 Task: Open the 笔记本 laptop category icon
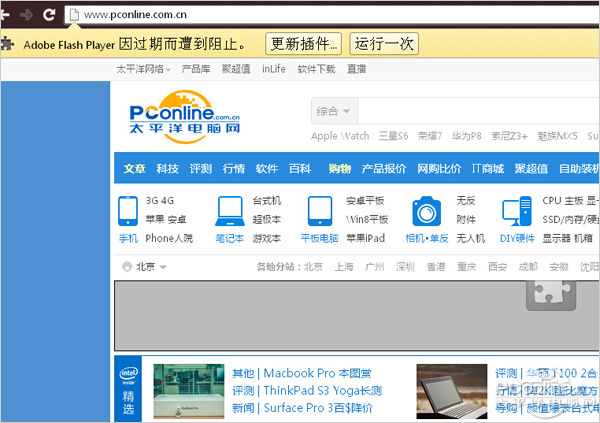(x=230, y=211)
